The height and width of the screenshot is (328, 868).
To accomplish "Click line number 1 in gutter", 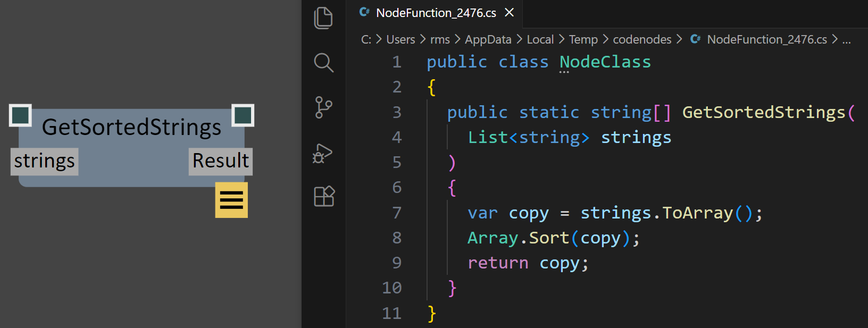I will 397,62.
